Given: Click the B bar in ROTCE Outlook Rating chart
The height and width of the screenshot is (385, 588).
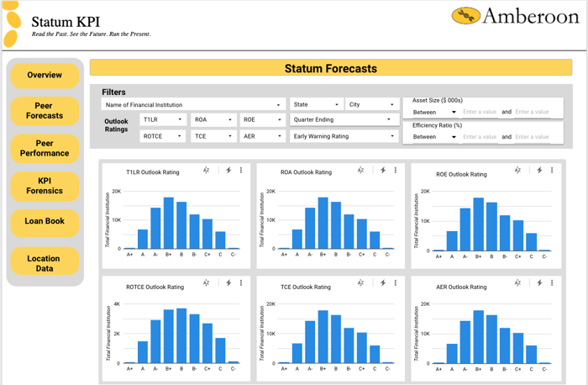Looking at the screenshot, I should coord(181,336).
